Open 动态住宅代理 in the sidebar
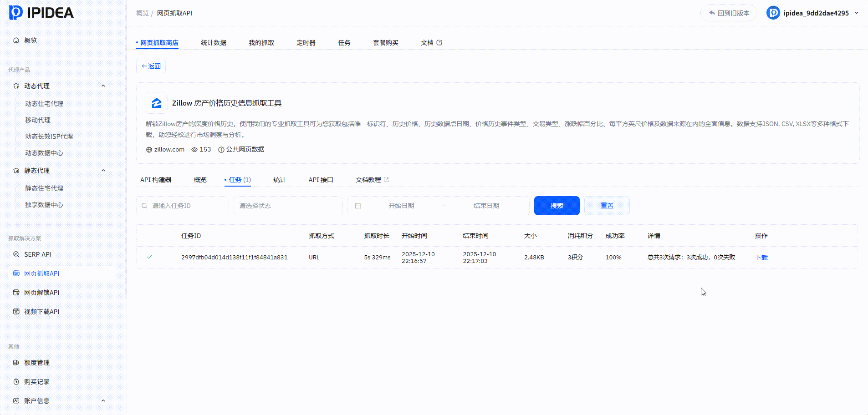The height and width of the screenshot is (415, 868). click(44, 104)
